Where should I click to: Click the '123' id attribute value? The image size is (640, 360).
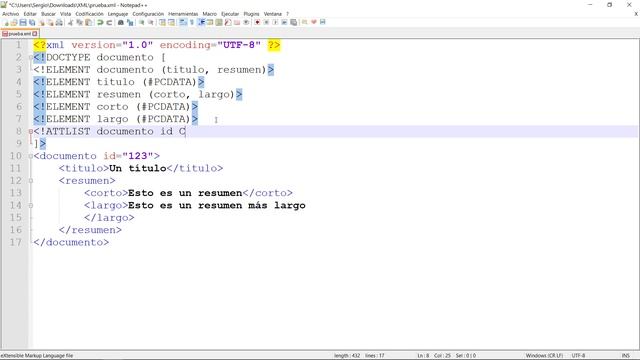(x=138, y=156)
